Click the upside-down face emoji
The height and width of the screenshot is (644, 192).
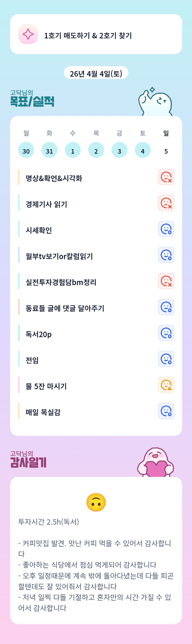tap(96, 502)
